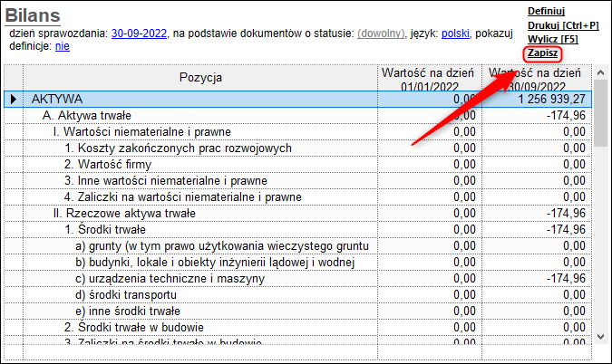The height and width of the screenshot is (364, 612).
Task: Print using Drukuj [Ctrl+P] link
Action: tap(563, 25)
